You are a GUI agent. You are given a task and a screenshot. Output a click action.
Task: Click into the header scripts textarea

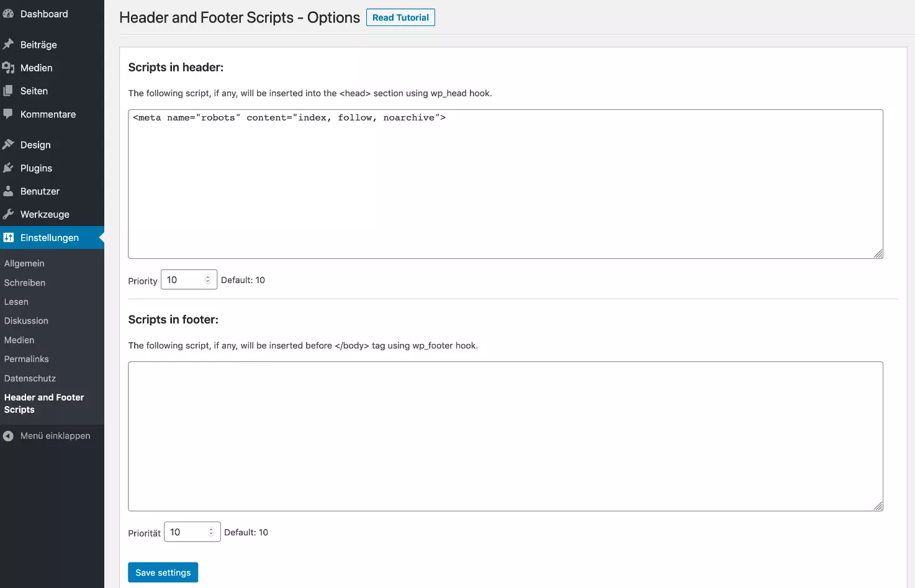(x=505, y=184)
